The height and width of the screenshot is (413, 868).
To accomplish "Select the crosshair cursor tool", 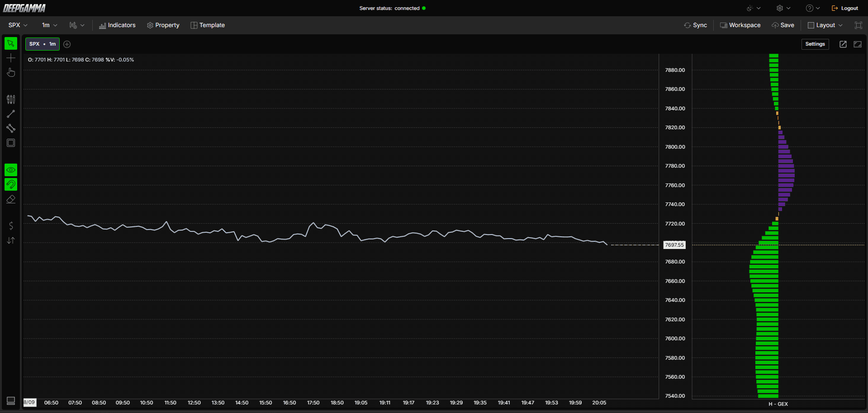I will [x=11, y=58].
